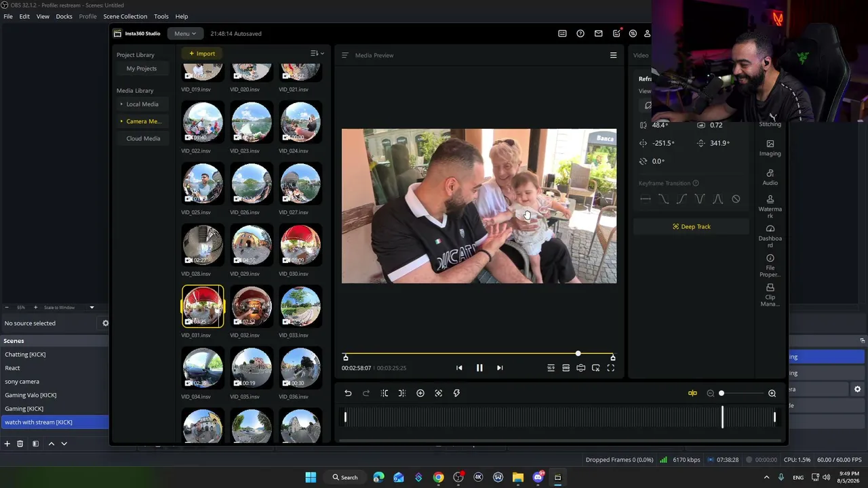Expand the Camera Media item
The image size is (868, 488).
coord(143,121)
